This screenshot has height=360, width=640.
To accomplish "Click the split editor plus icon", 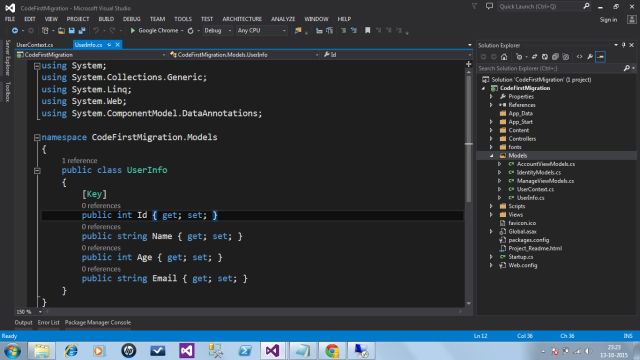I will coord(469,64).
